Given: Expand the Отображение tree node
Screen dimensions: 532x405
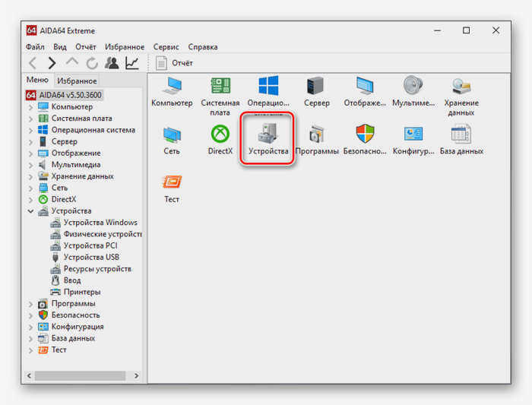Looking at the screenshot, I should pyautogui.click(x=31, y=153).
